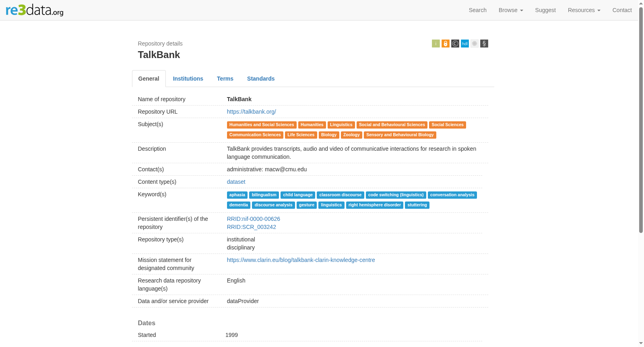This screenshot has width=644, height=347.
Task: Open the Browse dropdown menu
Action: 511,10
